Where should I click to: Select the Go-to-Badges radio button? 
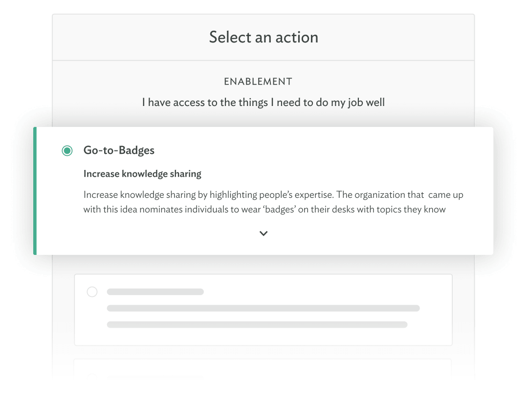coord(67,151)
